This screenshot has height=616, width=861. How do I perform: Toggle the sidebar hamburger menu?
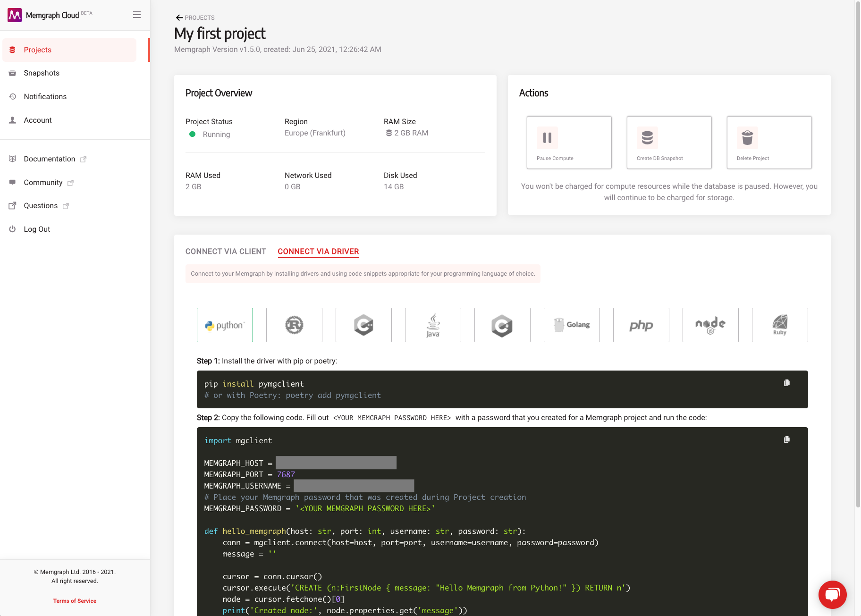137,15
